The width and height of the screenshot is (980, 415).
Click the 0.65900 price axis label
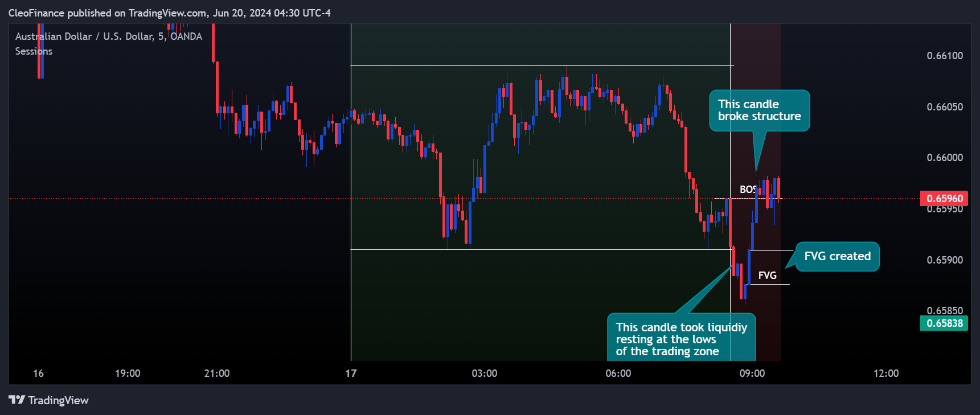945,260
